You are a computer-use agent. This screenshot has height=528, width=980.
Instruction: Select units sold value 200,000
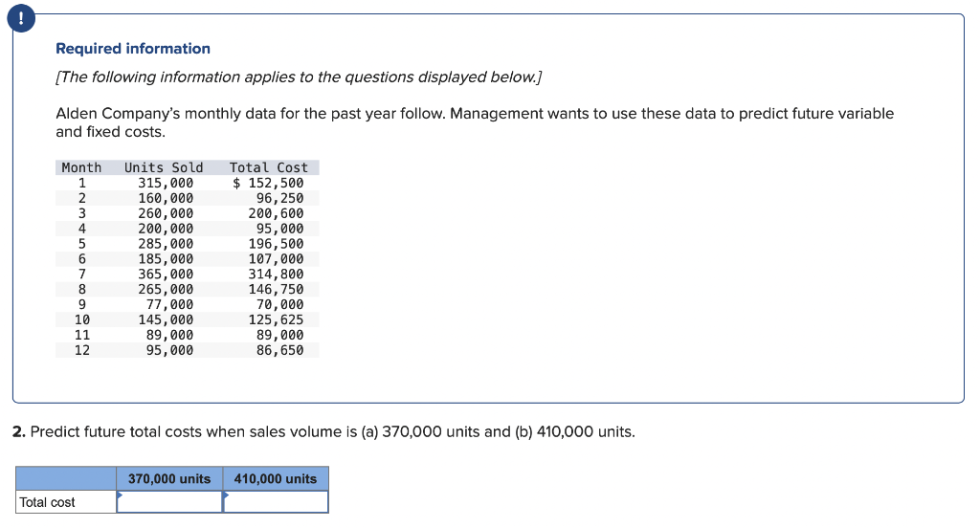coord(166,229)
